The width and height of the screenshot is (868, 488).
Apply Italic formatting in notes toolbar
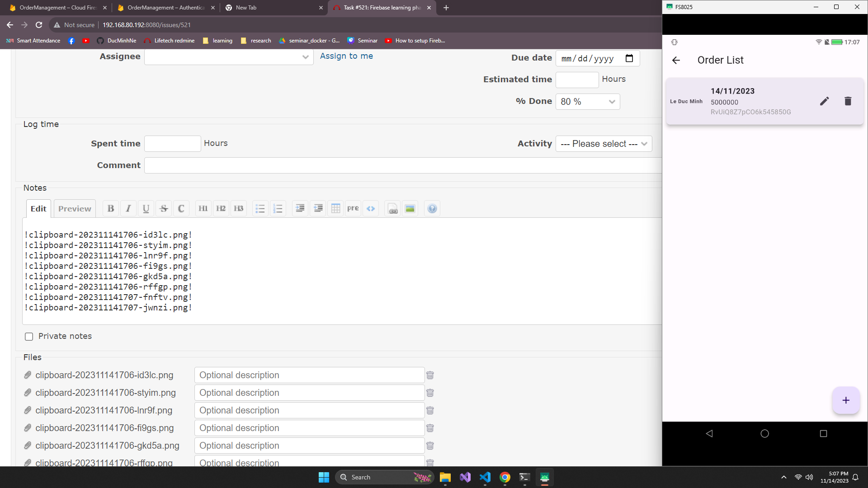tap(128, 208)
